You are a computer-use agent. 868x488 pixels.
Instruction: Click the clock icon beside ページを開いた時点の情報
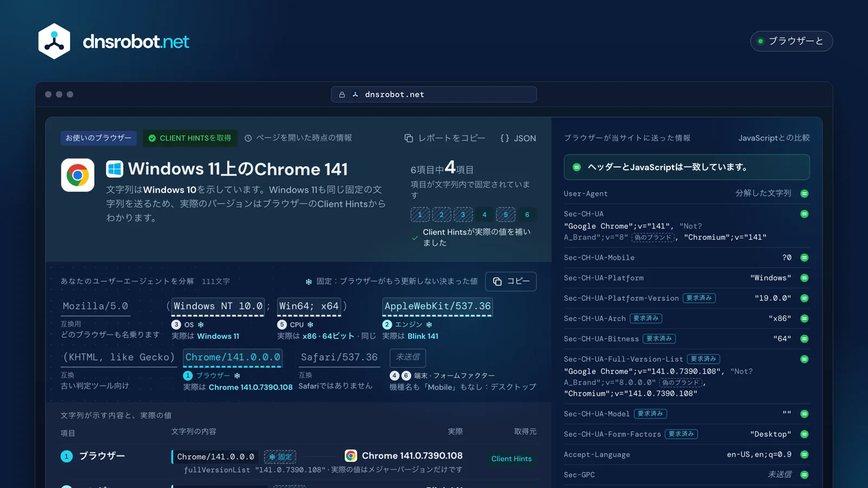(248, 138)
